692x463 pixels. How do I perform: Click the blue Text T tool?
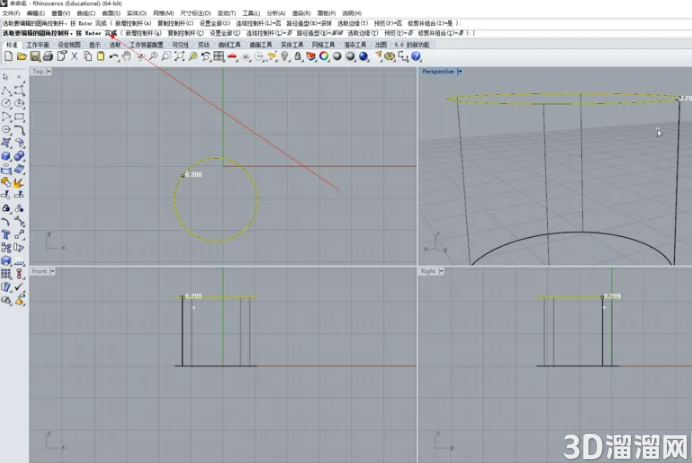click(x=6, y=234)
